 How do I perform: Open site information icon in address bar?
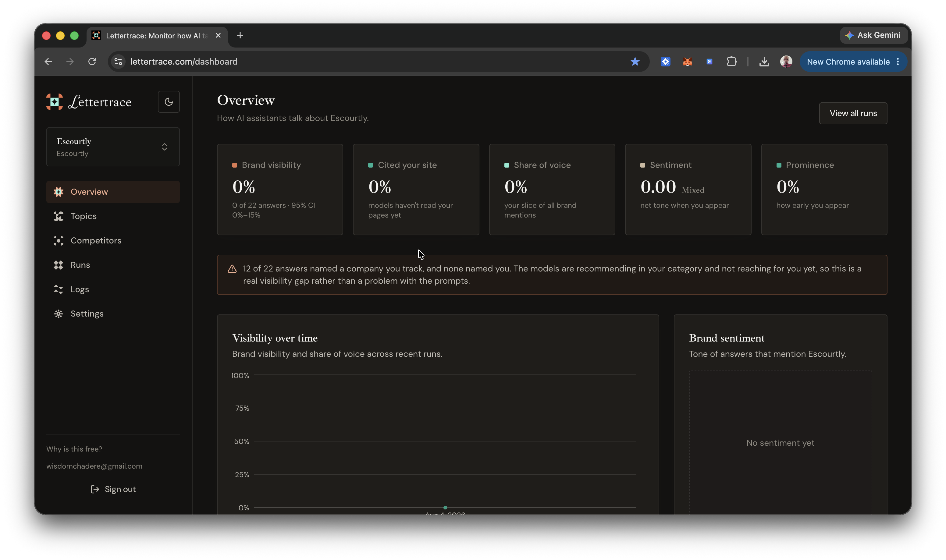point(119,62)
